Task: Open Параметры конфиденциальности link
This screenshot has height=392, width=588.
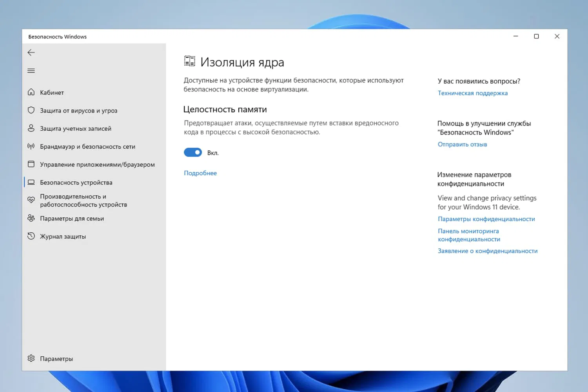Action: click(x=486, y=219)
